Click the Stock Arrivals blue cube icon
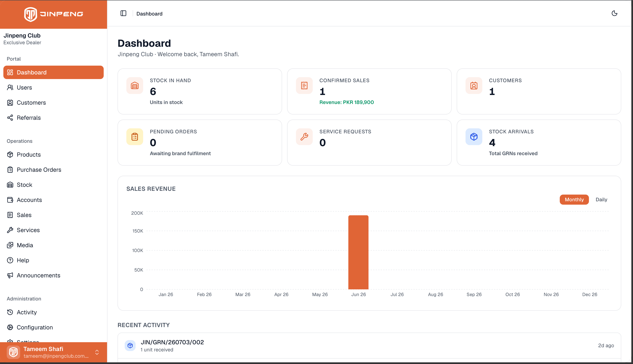The image size is (633, 364). (x=474, y=137)
